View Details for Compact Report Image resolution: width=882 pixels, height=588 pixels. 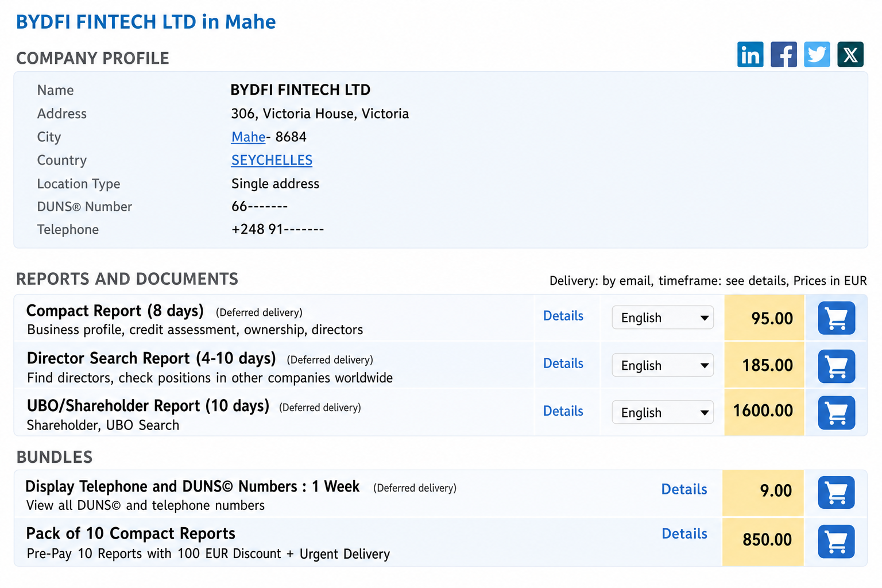click(x=563, y=316)
